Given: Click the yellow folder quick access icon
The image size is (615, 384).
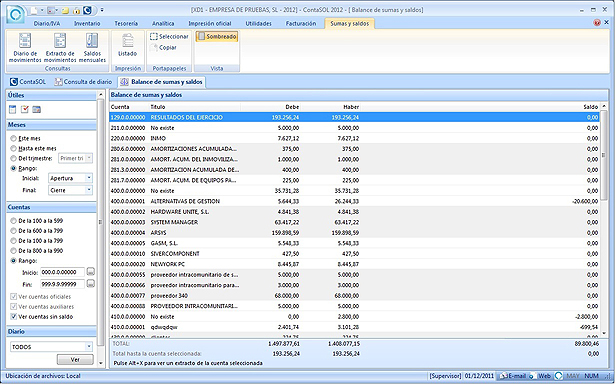Looking at the screenshot, I should (67, 10).
